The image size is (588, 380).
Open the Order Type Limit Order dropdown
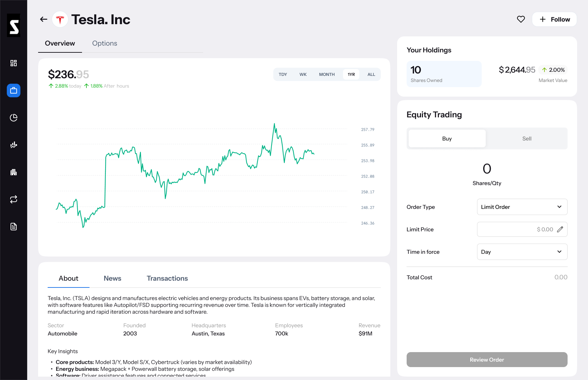pos(522,207)
